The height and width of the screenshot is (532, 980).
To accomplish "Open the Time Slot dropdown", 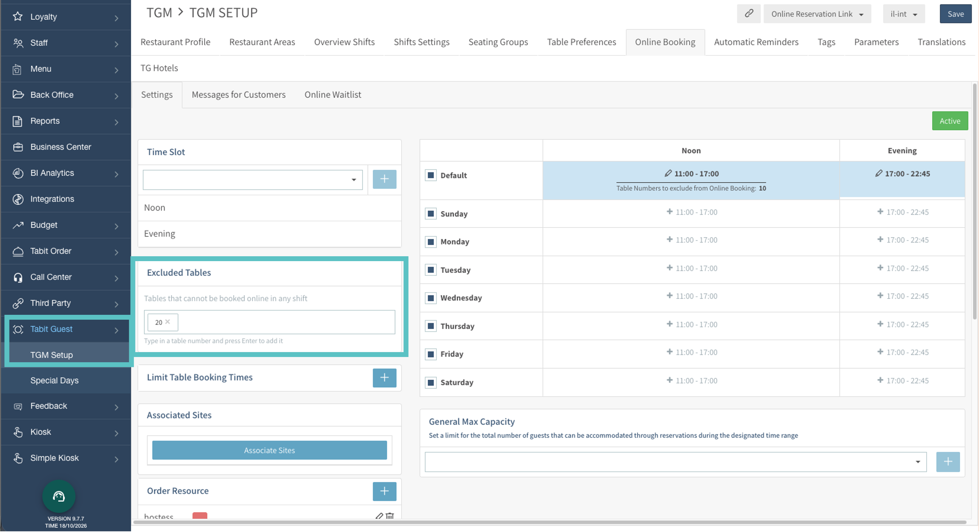I will (x=253, y=180).
